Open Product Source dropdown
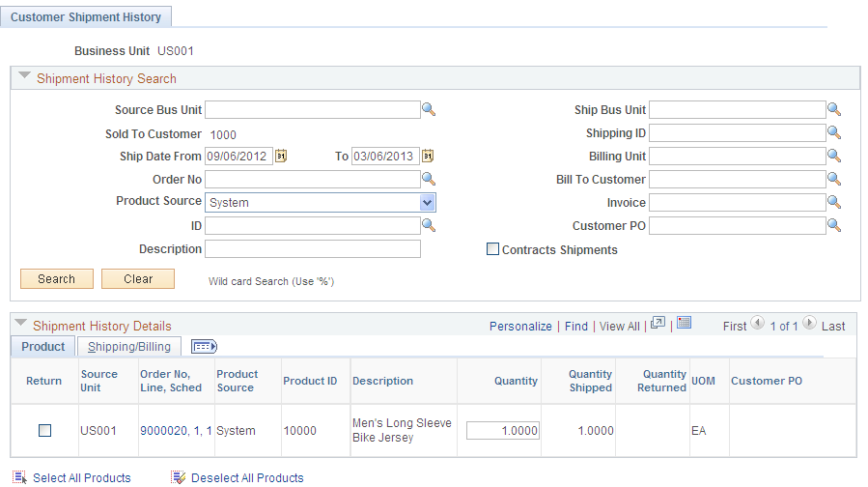The width and height of the screenshot is (868, 487). 427,203
